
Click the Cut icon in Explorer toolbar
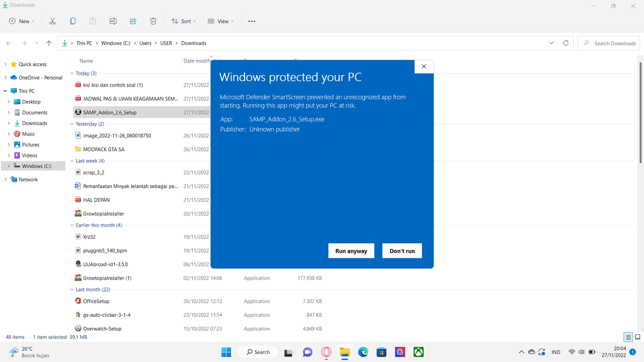52,21
